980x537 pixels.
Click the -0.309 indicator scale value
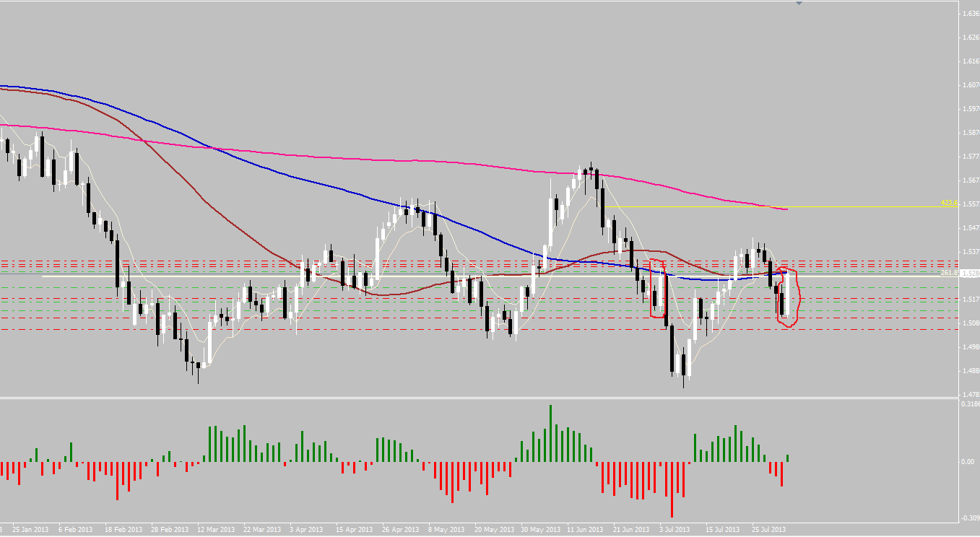click(x=970, y=518)
